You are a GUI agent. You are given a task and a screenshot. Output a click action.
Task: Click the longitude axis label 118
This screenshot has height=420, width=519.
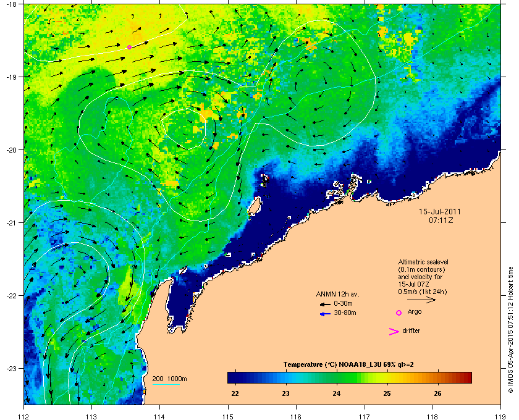(x=432, y=417)
